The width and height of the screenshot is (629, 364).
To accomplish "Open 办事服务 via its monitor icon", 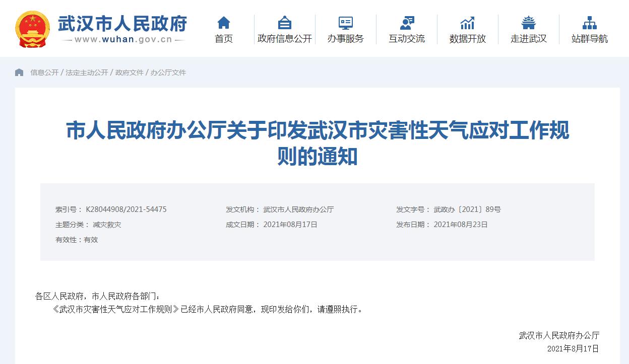I will 345,22.
